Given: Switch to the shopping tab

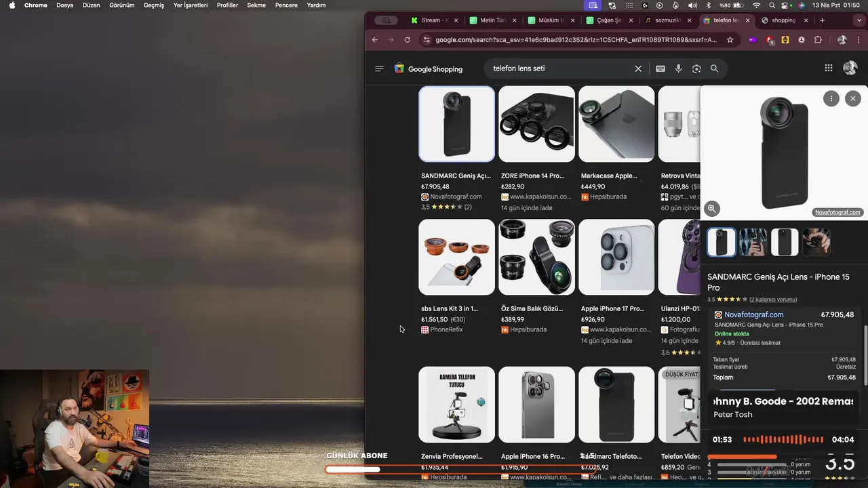Looking at the screenshot, I should (783, 20).
